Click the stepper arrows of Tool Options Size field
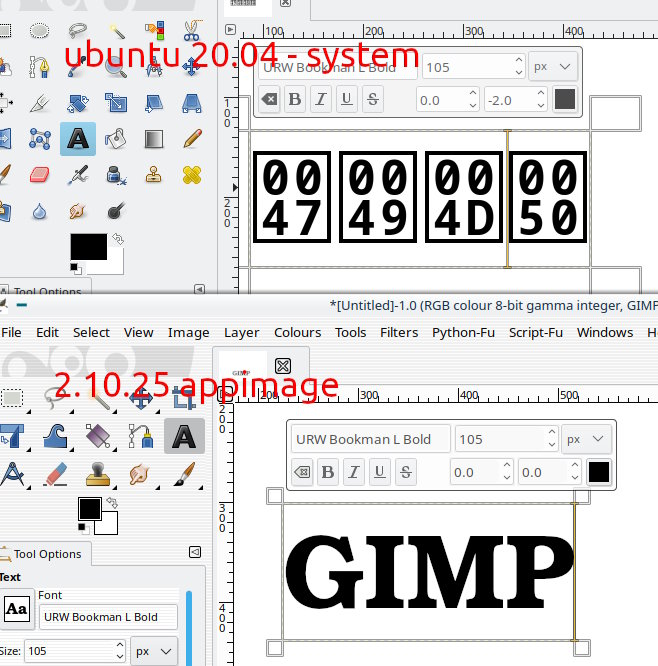 (120, 651)
